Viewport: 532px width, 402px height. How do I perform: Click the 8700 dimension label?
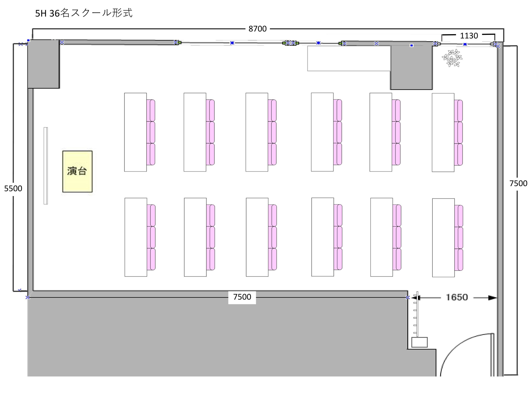[257, 29]
